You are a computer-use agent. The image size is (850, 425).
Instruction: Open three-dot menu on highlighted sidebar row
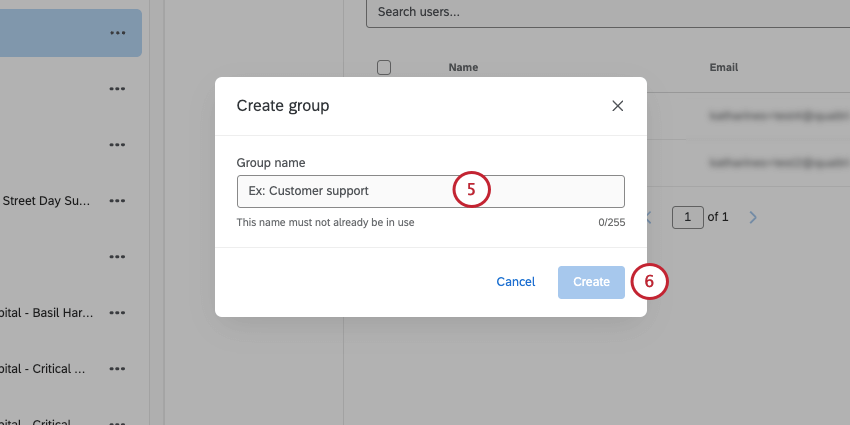click(118, 33)
